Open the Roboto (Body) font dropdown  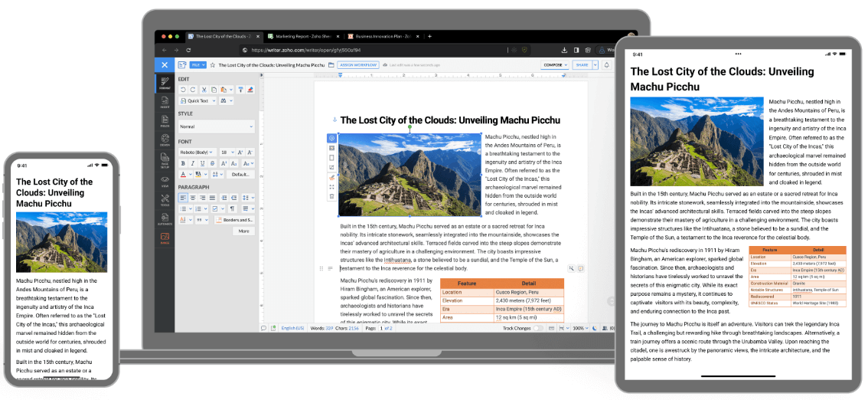(197, 152)
